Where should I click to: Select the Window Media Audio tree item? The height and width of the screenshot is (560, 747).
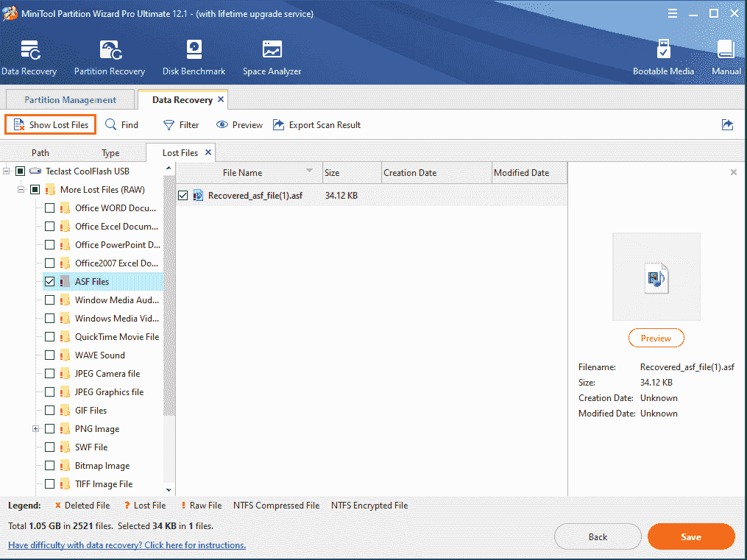pyautogui.click(x=117, y=300)
